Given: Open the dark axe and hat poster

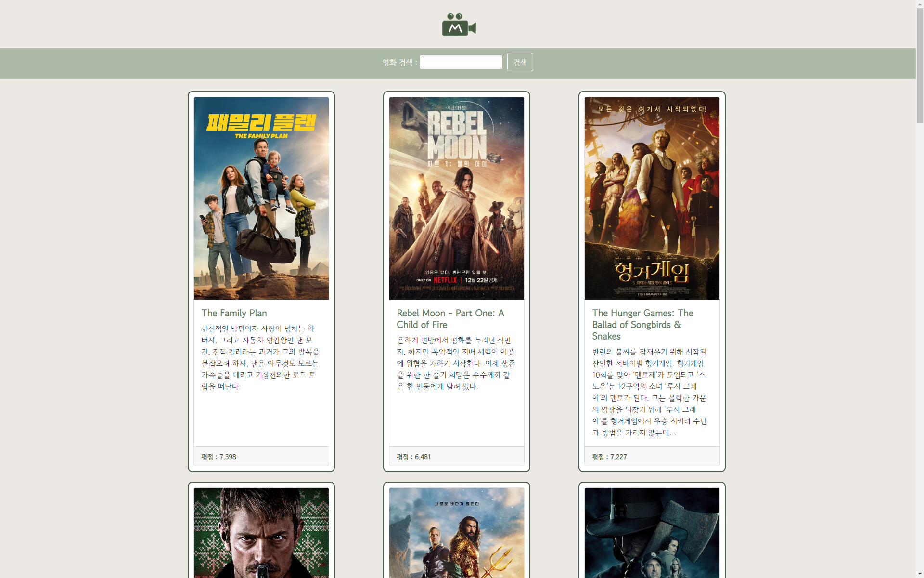Looking at the screenshot, I should click(652, 532).
